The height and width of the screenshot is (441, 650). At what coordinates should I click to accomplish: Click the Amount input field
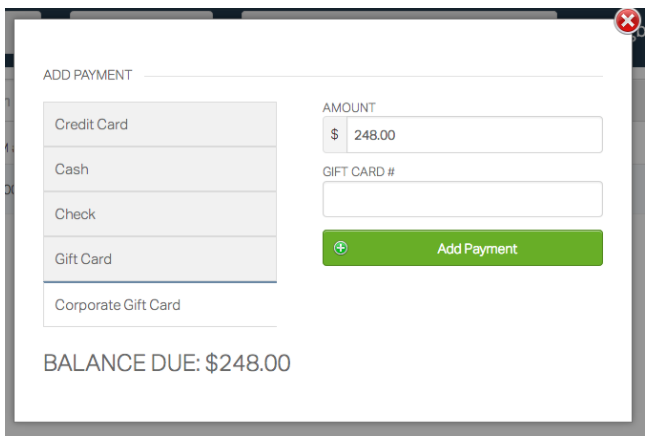[x=473, y=135]
